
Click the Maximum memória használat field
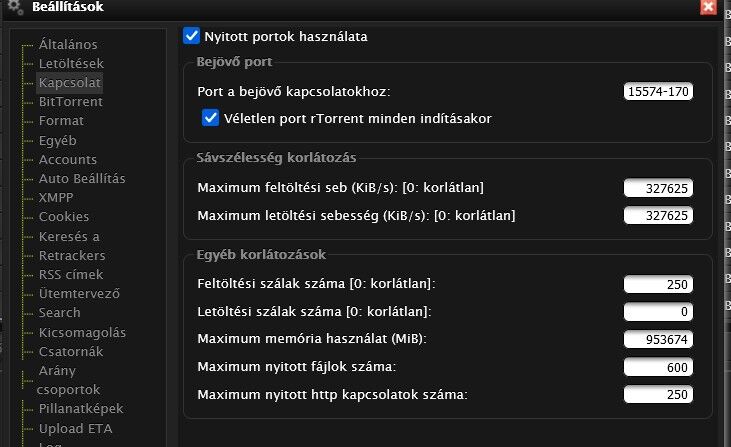(x=658, y=339)
